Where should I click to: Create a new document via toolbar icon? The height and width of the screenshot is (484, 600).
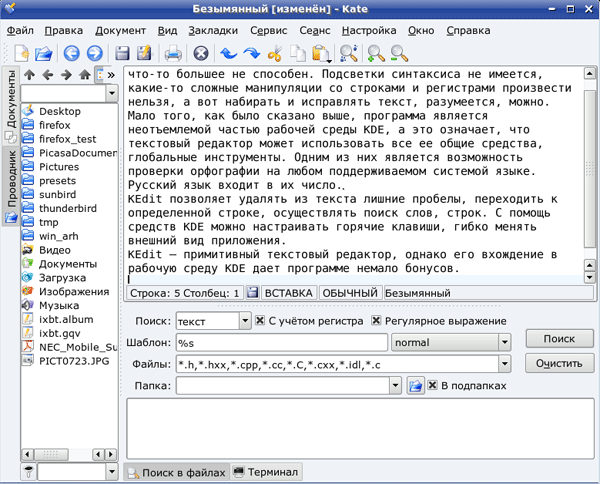pyautogui.click(x=21, y=53)
